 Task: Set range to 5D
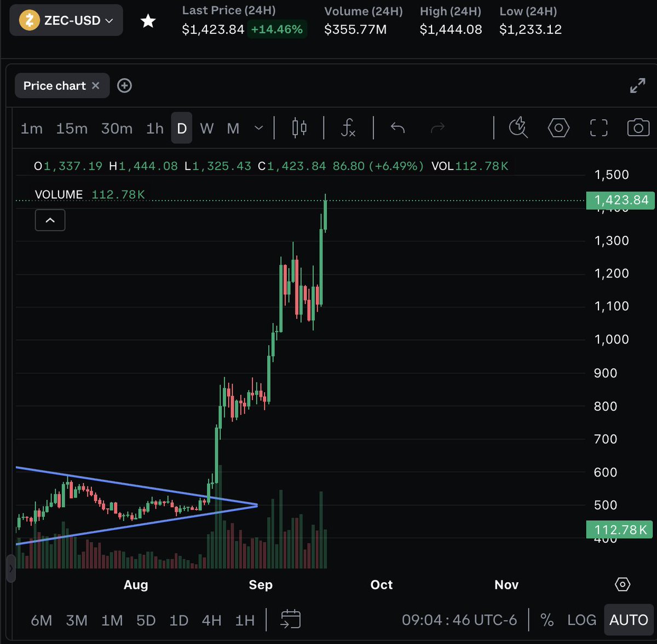click(x=146, y=620)
